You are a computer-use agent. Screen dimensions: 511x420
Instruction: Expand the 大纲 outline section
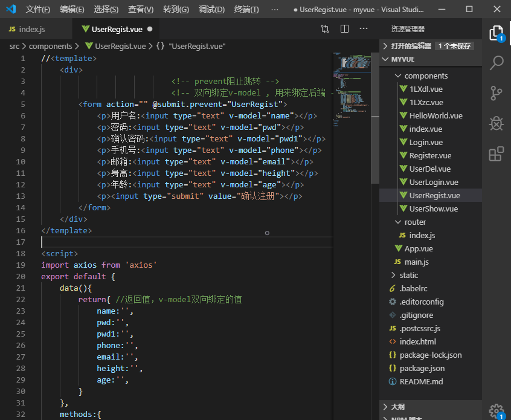pos(397,407)
